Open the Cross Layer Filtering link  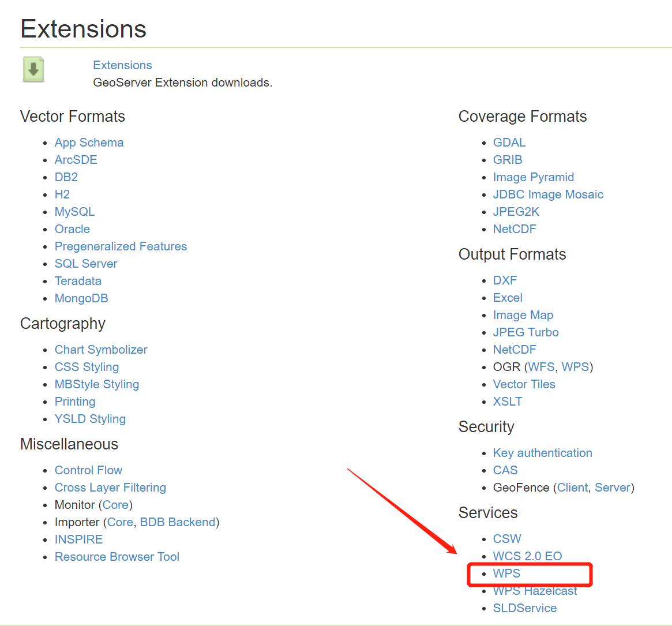pyautogui.click(x=110, y=488)
